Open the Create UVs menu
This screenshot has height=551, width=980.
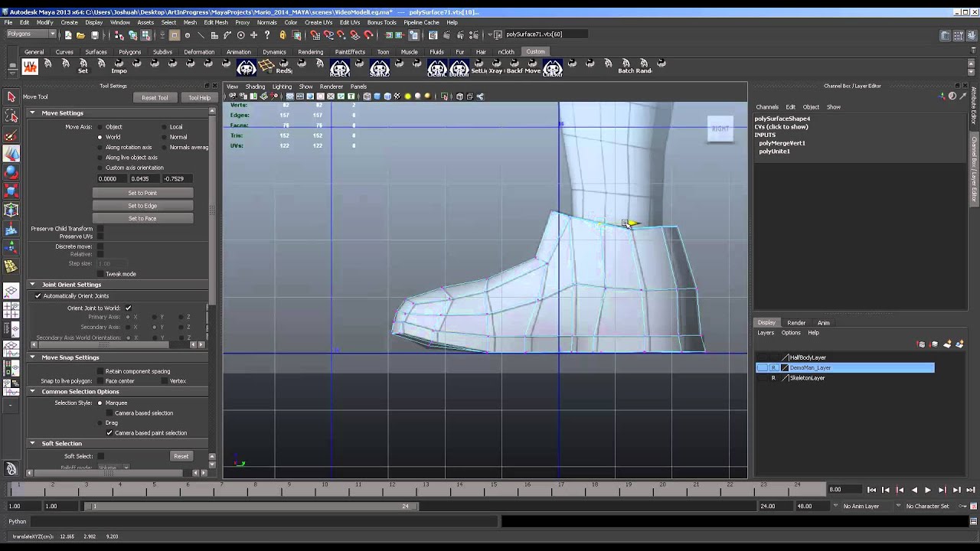click(318, 22)
